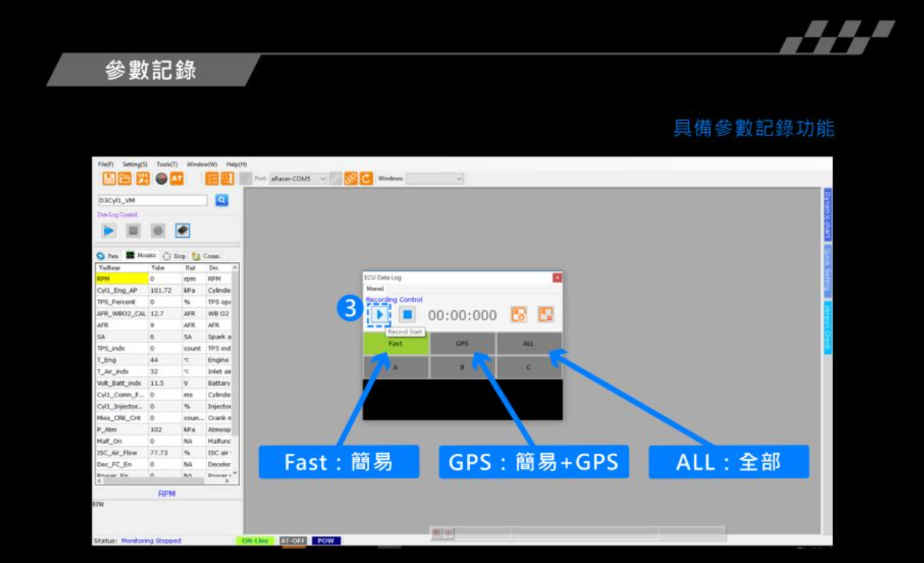The width and height of the screenshot is (924, 563).
Task: Click the ECU chip icon in Data Log Control
Action: click(182, 230)
